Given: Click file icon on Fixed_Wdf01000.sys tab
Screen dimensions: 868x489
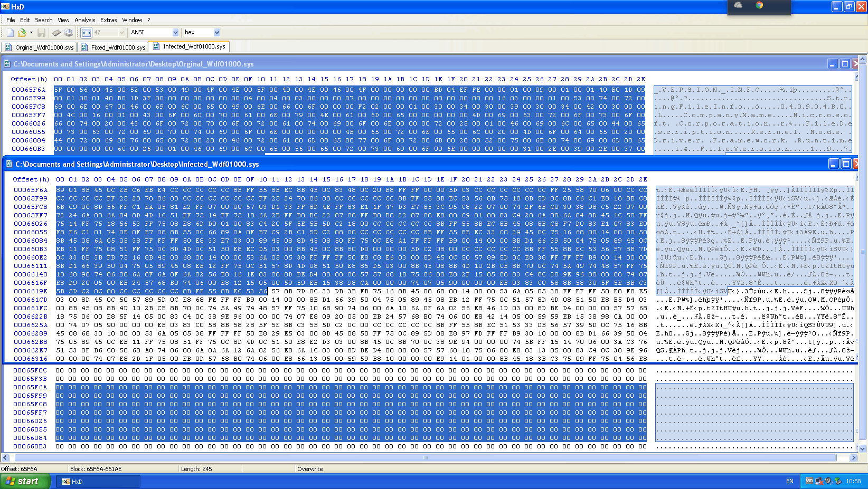Looking at the screenshot, I should click(x=84, y=47).
